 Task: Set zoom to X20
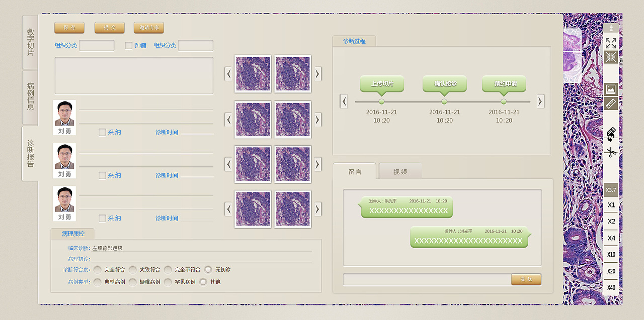point(611,271)
